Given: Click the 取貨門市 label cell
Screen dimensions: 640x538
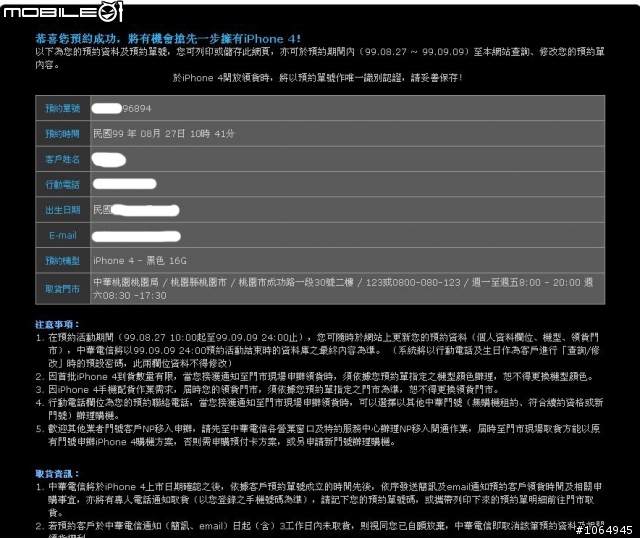Looking at the screenshot, I should click(63, 289).
